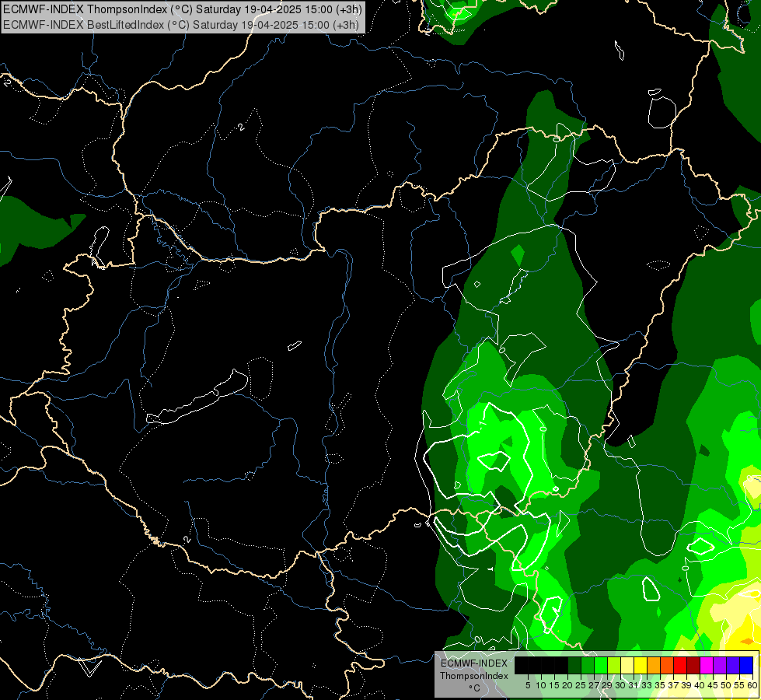Click the dark green 20–25 legend swatch

pyautogui.click(x=574, y=666)
